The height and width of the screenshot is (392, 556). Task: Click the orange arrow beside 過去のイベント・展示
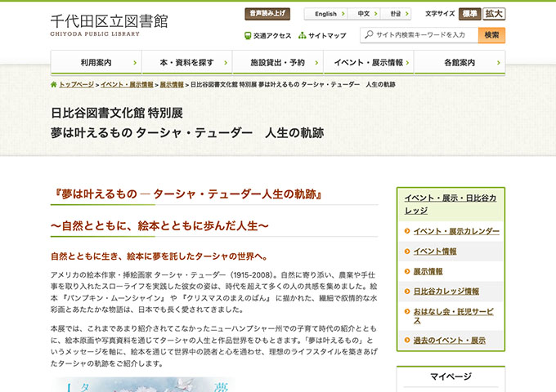click(x=407, y=341)
